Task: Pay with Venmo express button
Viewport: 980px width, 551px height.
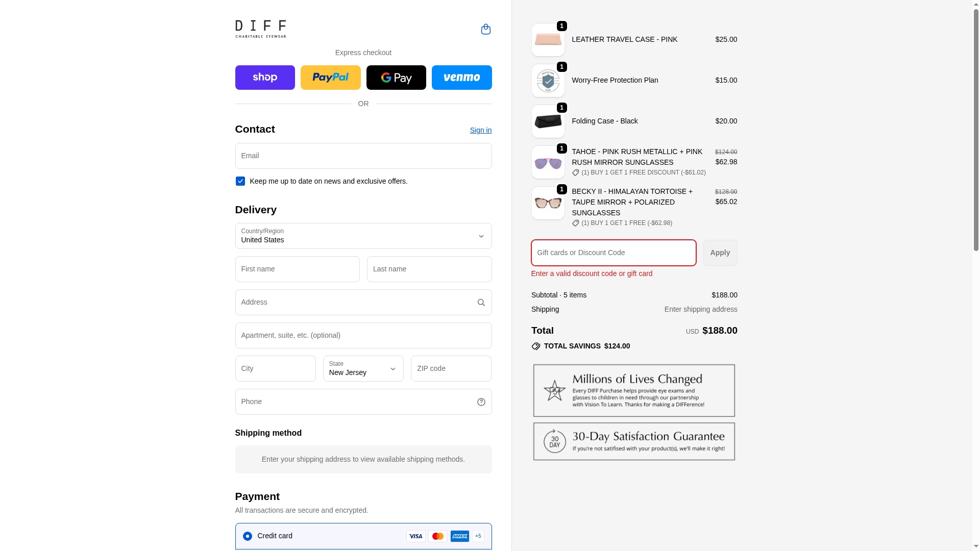Action: [x=461, y=78]
